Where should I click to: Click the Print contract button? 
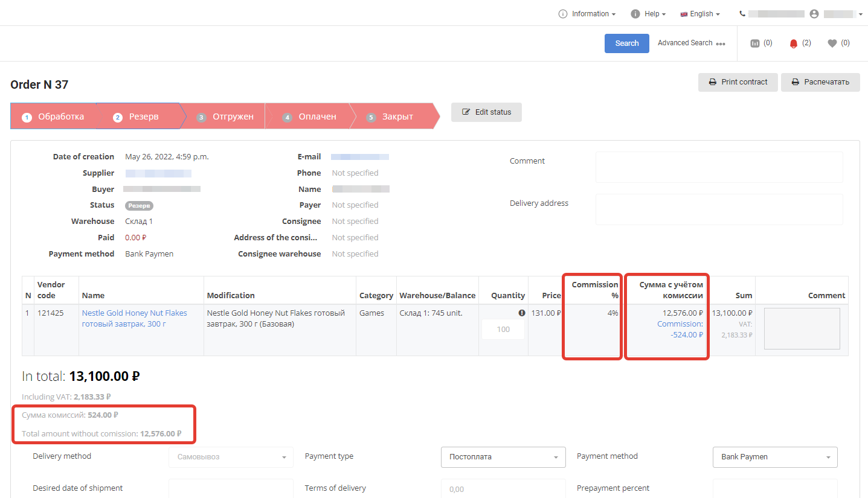[738, 82]
